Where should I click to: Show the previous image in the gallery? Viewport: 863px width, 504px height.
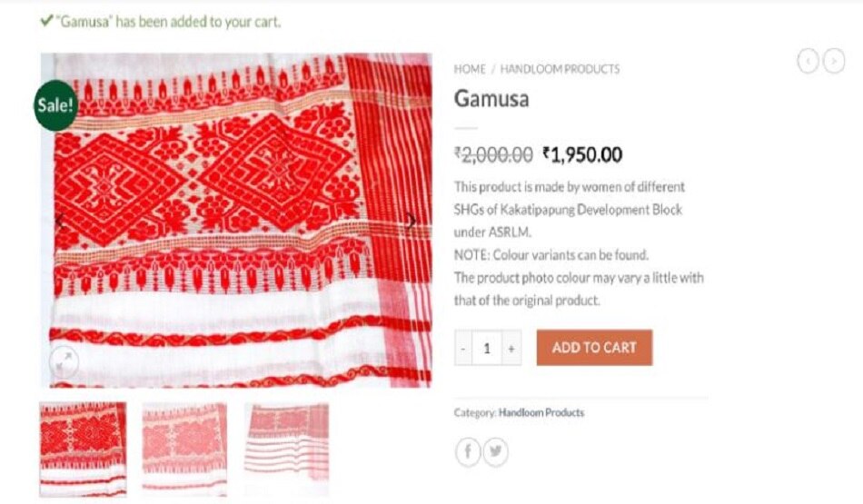[60, 222]
